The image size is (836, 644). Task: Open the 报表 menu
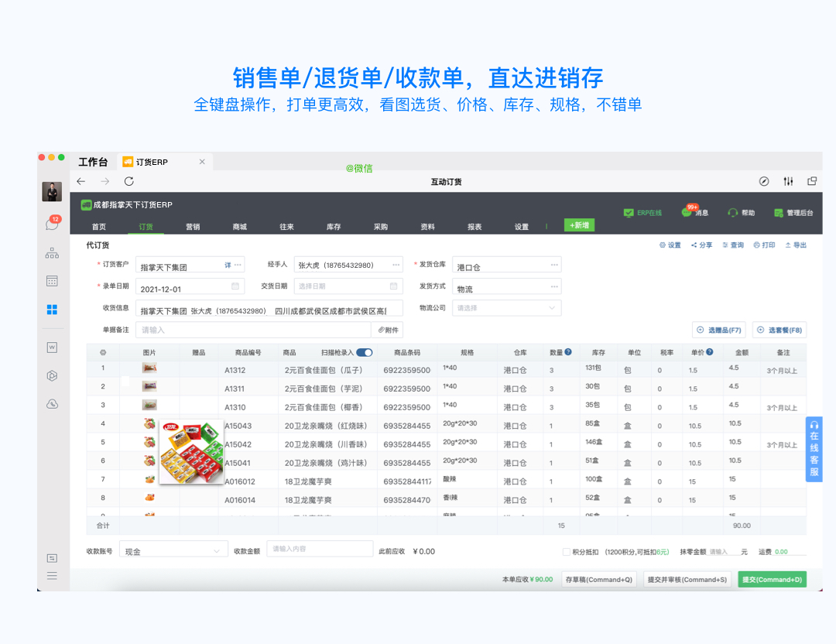click(x=475, y=227)
